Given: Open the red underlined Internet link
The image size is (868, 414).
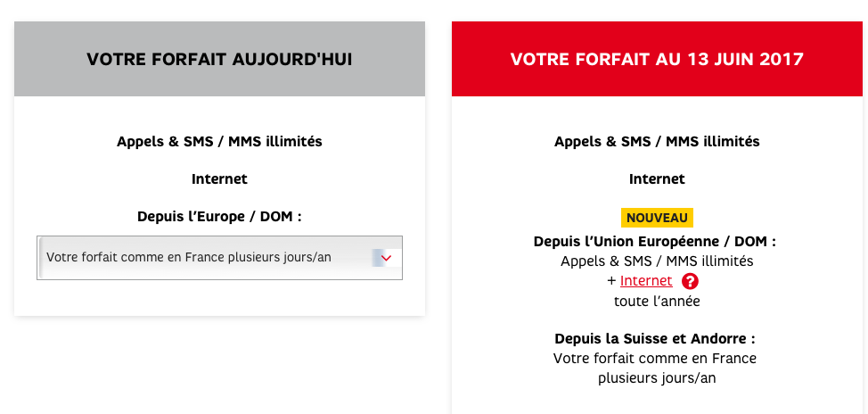Looking at the screenshot, I should pos(646,281).
